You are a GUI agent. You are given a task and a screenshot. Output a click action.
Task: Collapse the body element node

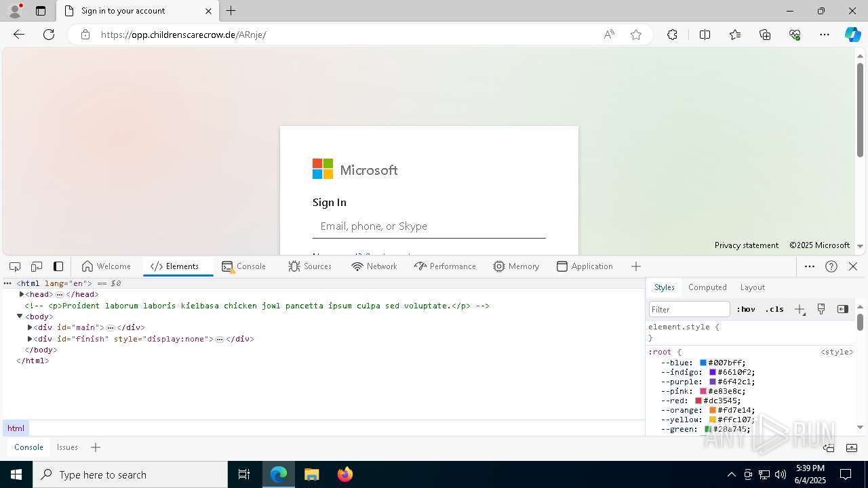pos(20,317)
